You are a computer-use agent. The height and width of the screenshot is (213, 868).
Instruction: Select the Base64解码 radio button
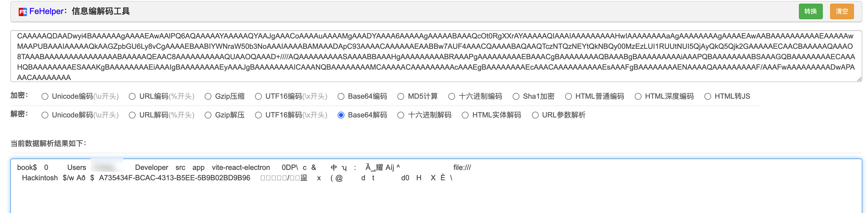point(341,115)
